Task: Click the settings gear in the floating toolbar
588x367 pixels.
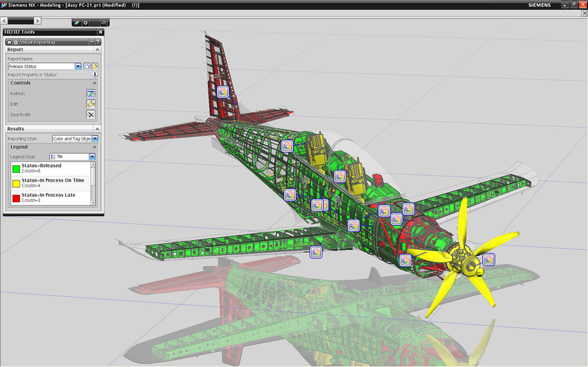Action: click(85, 22)
